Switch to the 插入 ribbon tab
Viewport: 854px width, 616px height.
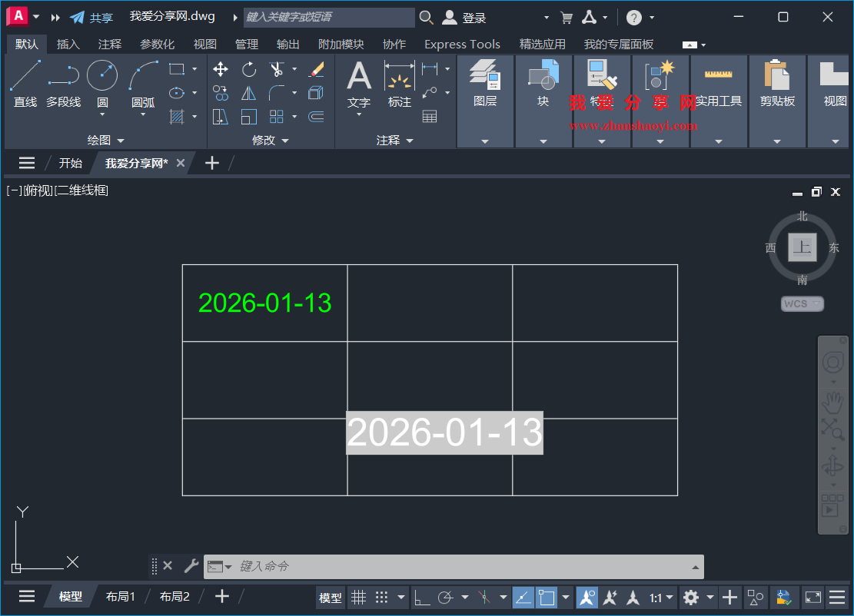(68, 44)
